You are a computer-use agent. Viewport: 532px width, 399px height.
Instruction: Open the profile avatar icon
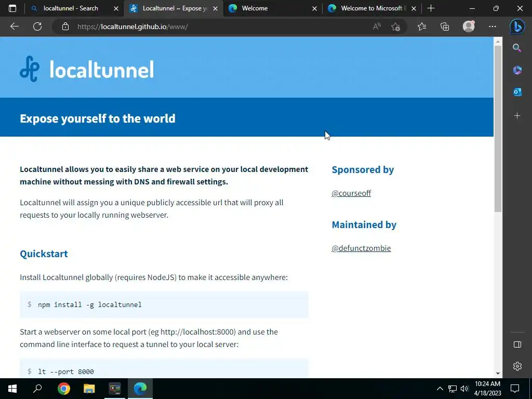click(469, 26)
